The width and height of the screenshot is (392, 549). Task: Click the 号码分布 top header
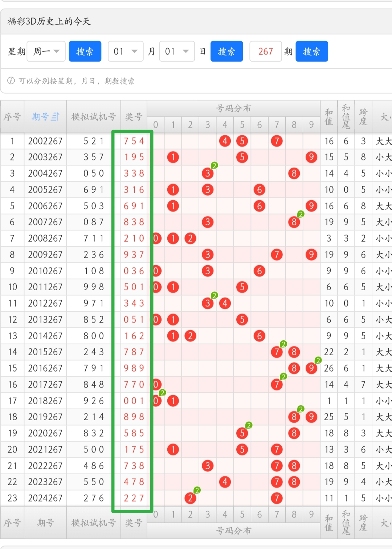click(233, 108)
